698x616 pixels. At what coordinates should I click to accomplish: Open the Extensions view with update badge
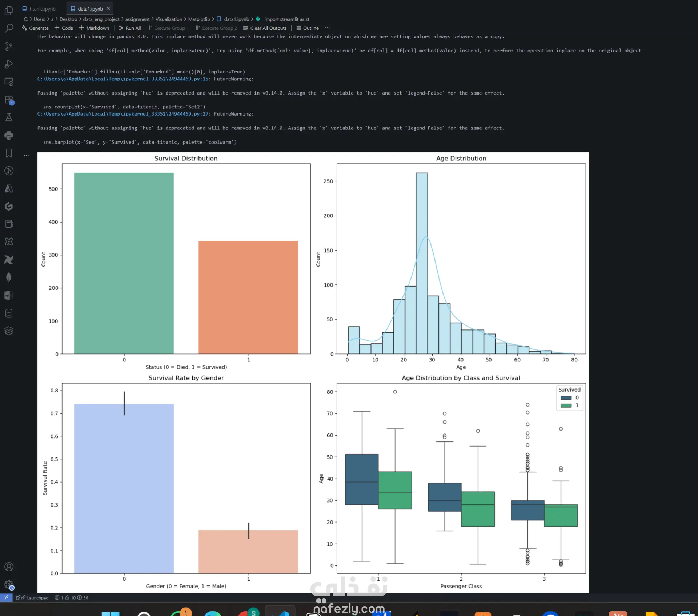(9, 100)
